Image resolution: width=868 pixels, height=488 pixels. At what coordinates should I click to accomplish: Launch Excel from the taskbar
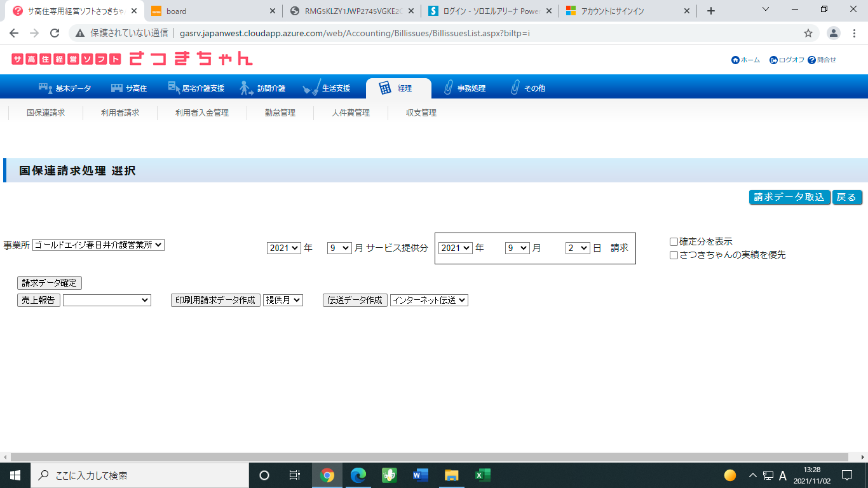tap(483, 475)
